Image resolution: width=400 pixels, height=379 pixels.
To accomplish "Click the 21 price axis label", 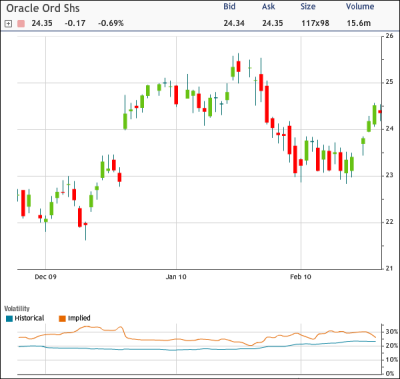I will 389,269.
